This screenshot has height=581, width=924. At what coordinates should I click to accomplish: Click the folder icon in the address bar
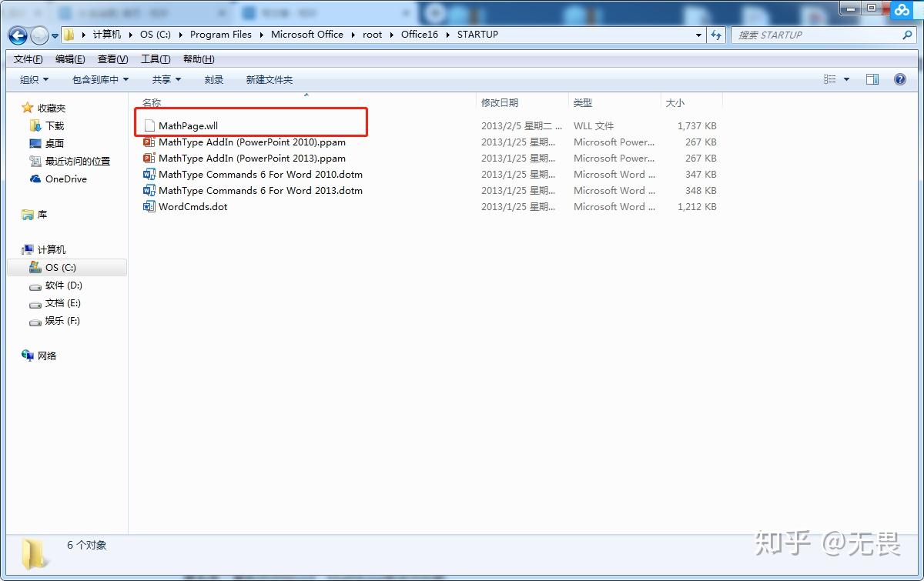tap(69, 35)
